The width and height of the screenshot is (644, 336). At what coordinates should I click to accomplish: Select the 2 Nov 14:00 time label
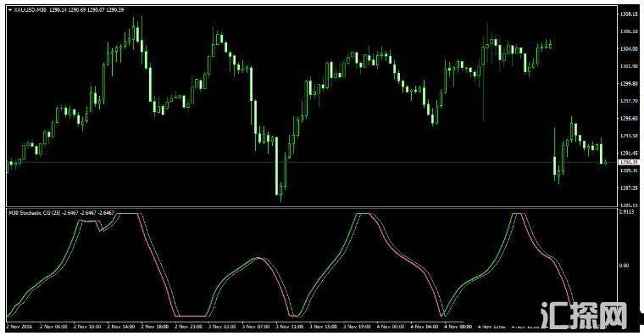[x=120, y=327]
